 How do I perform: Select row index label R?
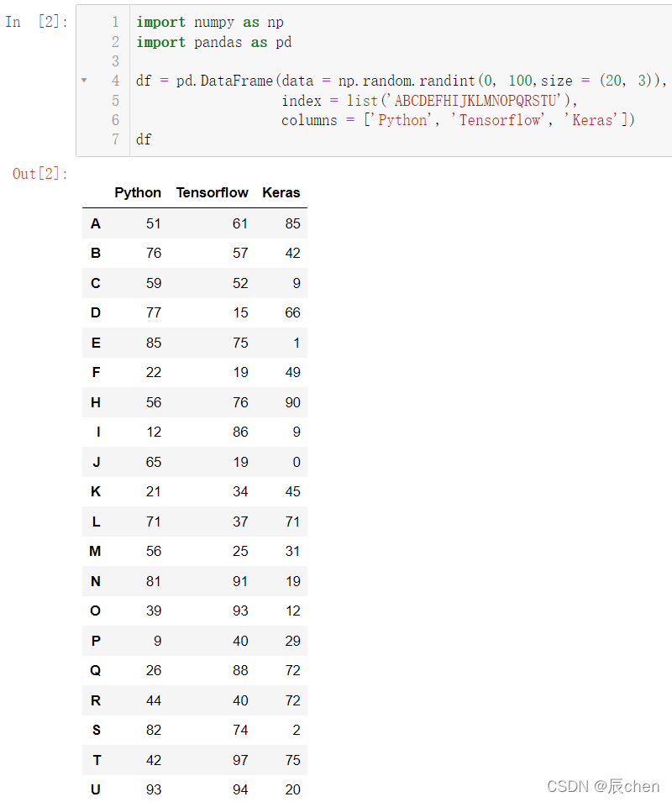(x=96, y=700)
